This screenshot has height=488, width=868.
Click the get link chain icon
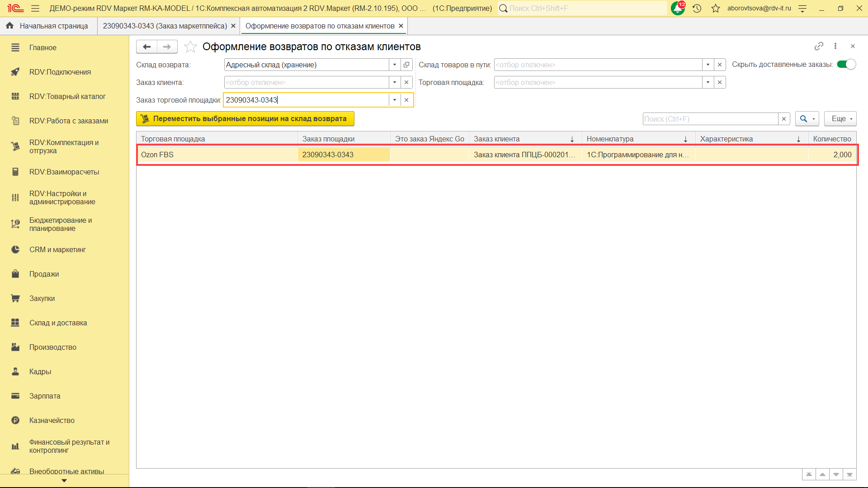coord(819,46)
